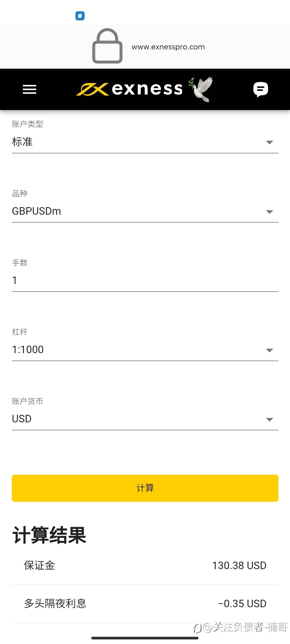The width and height of the screenshot is (290, 644).
Task: Tap the lock icon beside the URL
Action: (107, 46)
